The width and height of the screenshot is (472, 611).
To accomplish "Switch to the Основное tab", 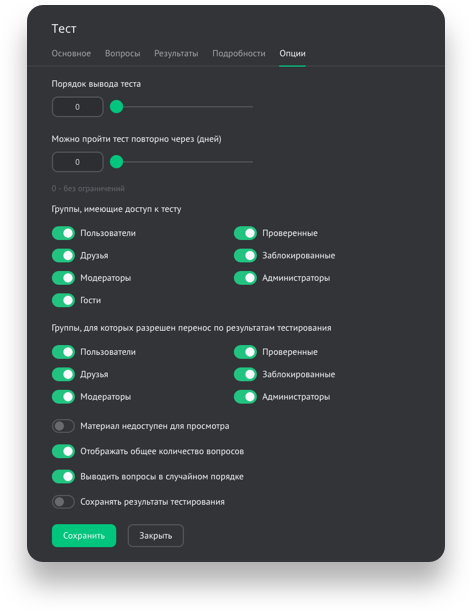I will (71, 53).
